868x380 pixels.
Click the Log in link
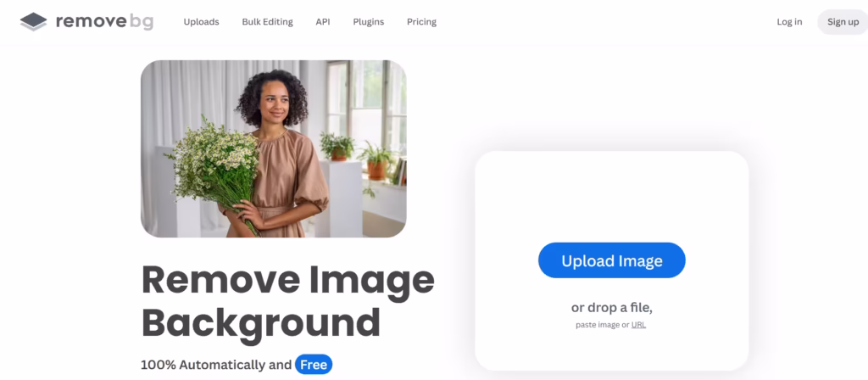789,22
